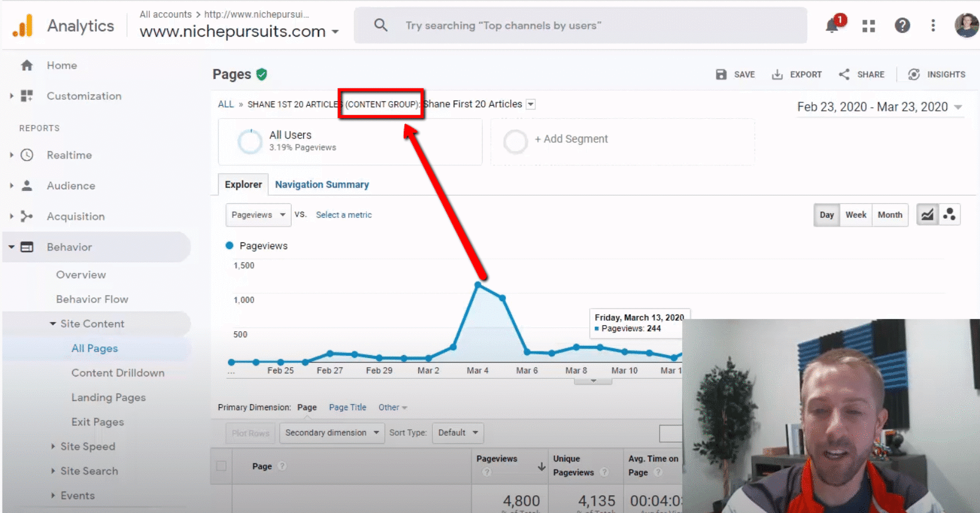The image size is (980, 513).
Task: Open the content group dropdown arrow
Action: (531, 105)
